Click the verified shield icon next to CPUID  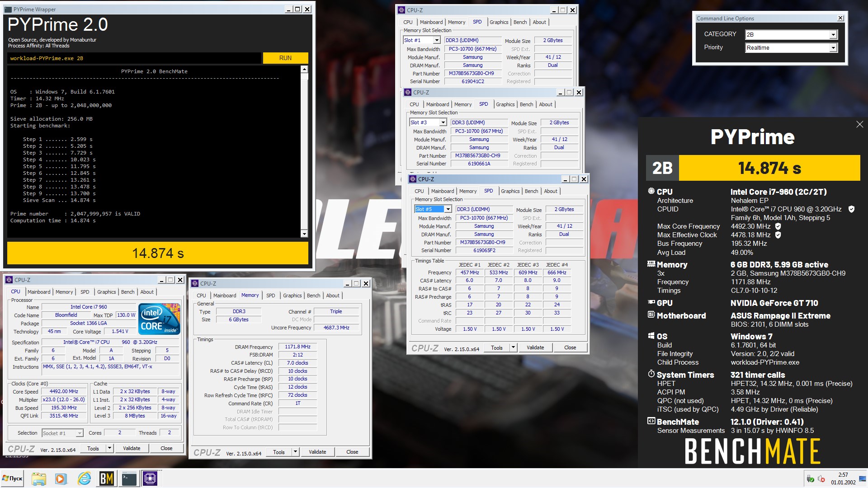[x=852, y=209]
